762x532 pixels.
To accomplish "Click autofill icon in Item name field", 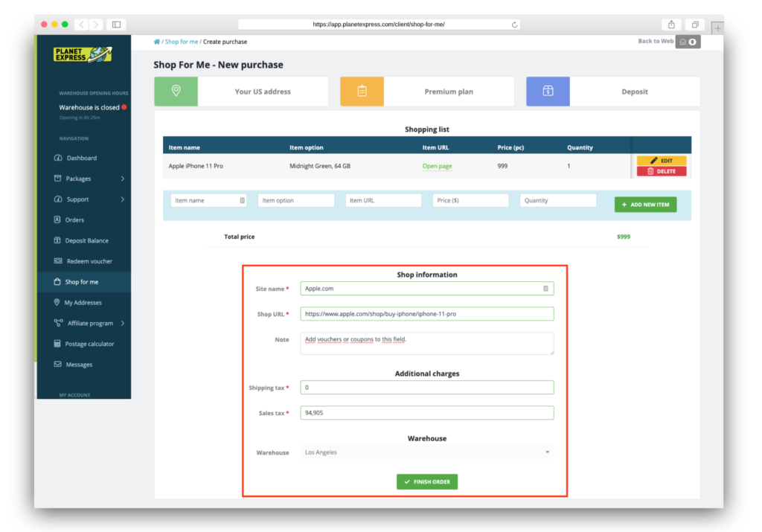I will (242, 200).
